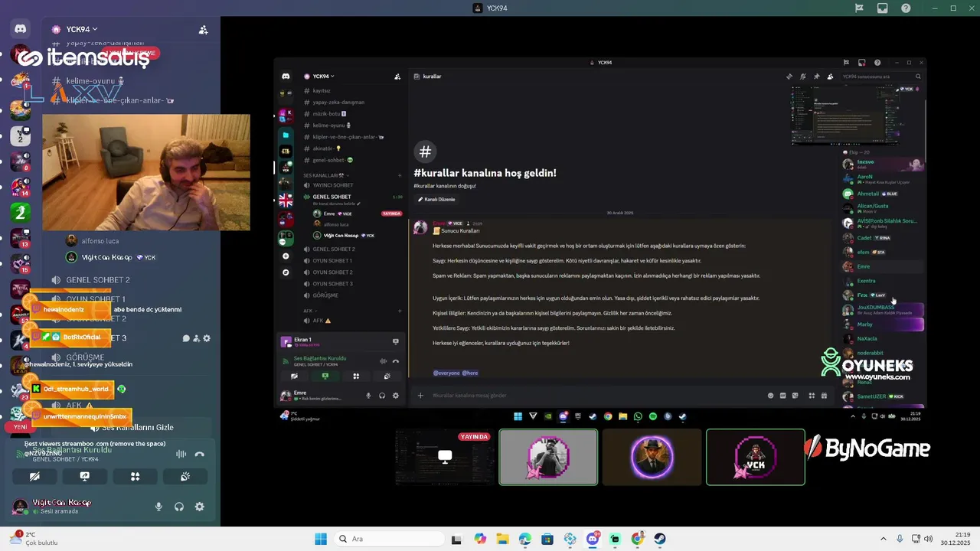Open Chrome from Windows taskbar

[x=638, y=539]
